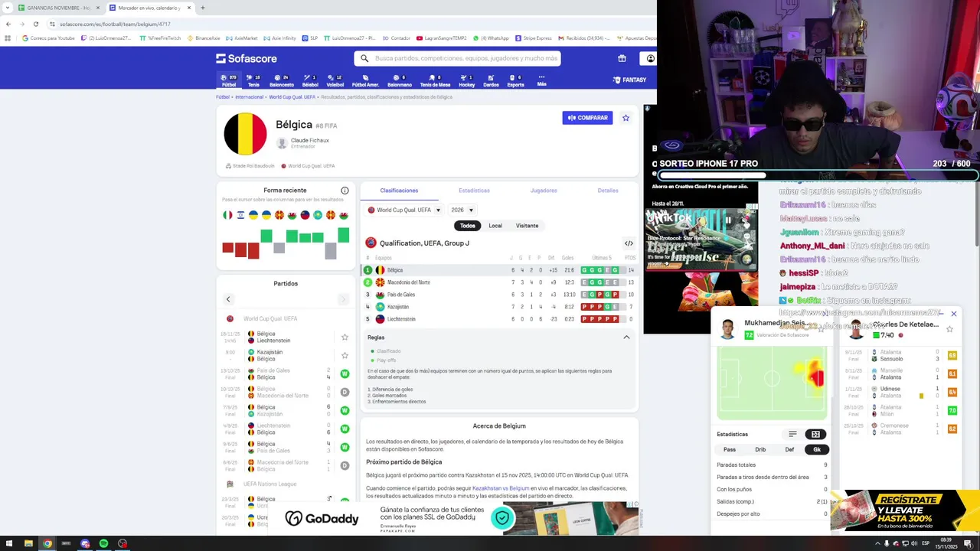Open a new browser tab
This screenshot has height=551, width=980.
pos(202,8)
